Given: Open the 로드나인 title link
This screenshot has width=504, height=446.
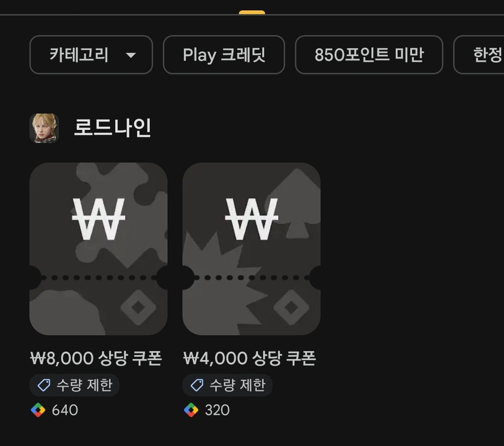Looking at the screenshot, I should 113,128.
